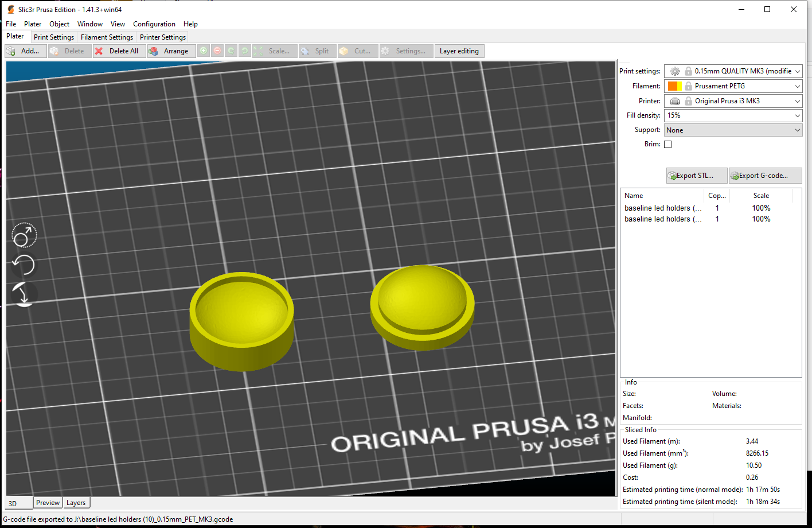Open the View menu
812x528 pixels.
coord(118,24)
